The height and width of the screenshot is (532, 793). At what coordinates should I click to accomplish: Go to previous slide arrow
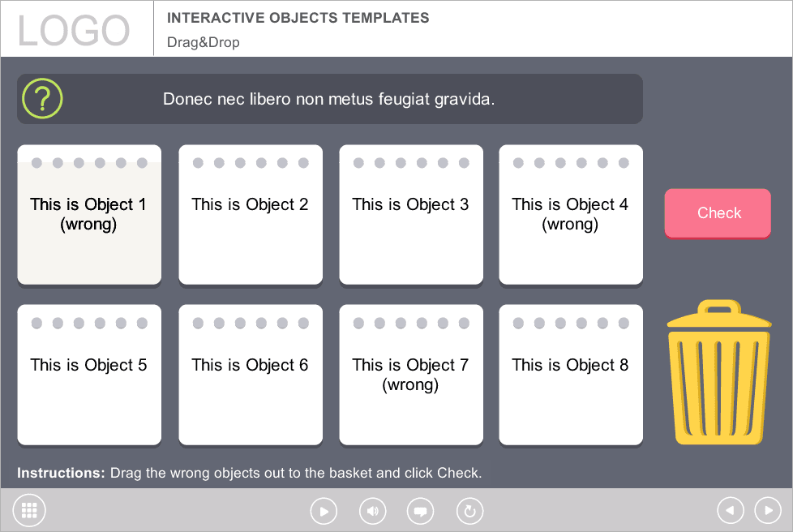(731, 510)
